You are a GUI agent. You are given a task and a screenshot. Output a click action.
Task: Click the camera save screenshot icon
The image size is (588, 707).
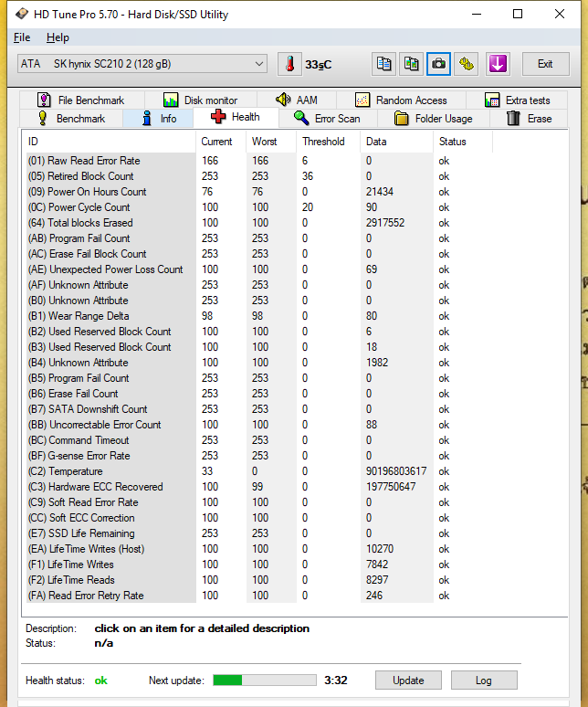[x=438, y=64]
